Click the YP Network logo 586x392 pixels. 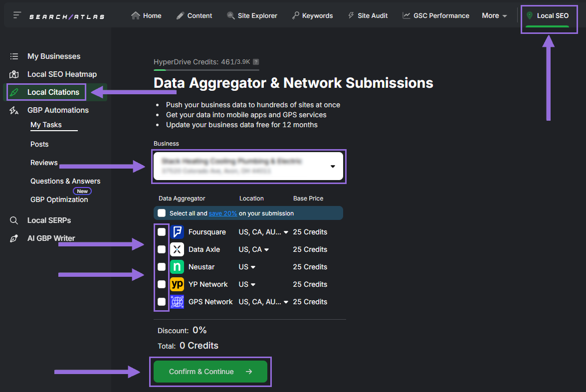[x=177, y=284]
